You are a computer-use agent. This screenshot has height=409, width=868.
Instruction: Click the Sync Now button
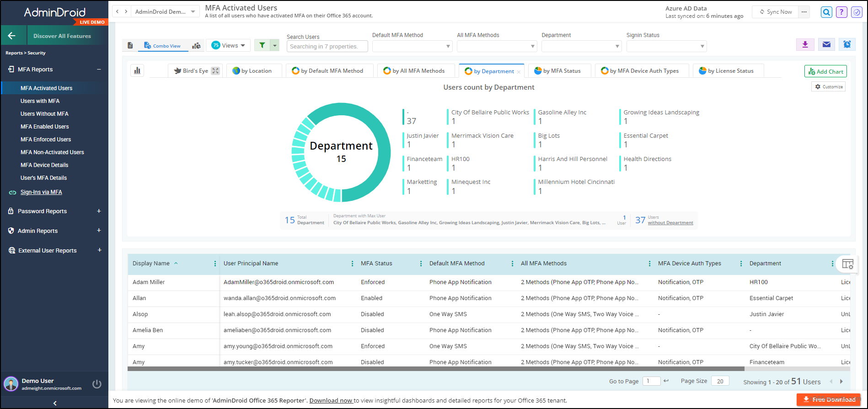[775, 12]
